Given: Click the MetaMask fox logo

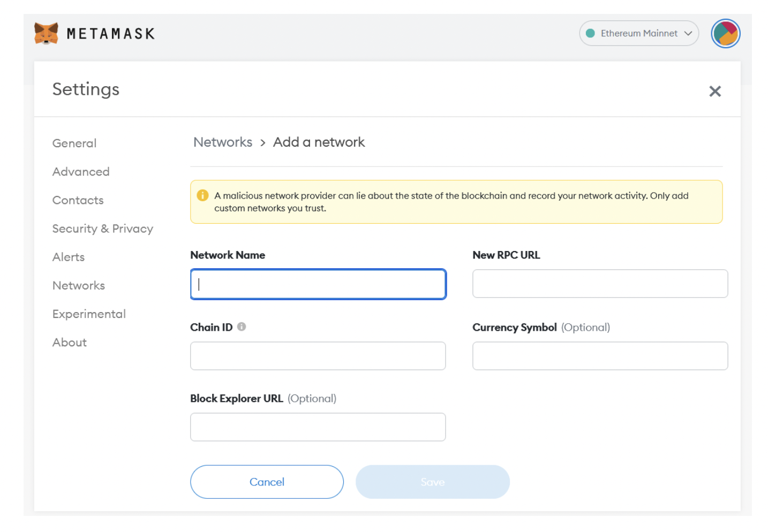Looking at the screenshot, I should (x=46, y=33).
